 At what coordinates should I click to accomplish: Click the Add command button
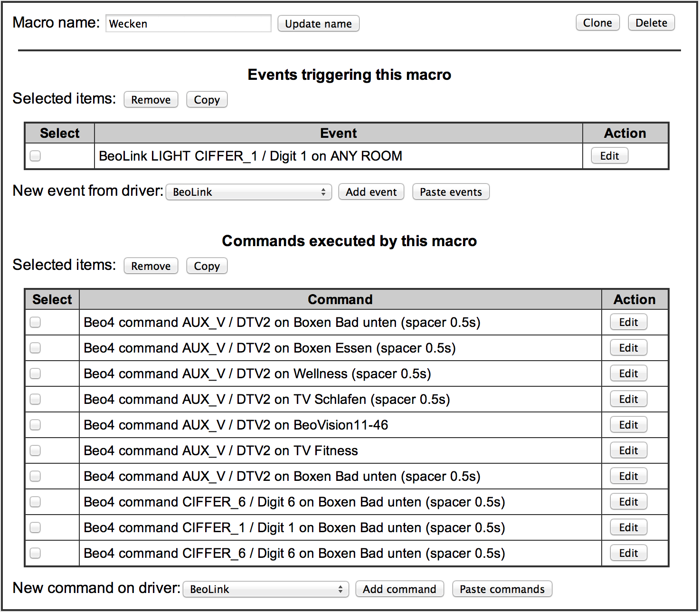click(399, 589)
